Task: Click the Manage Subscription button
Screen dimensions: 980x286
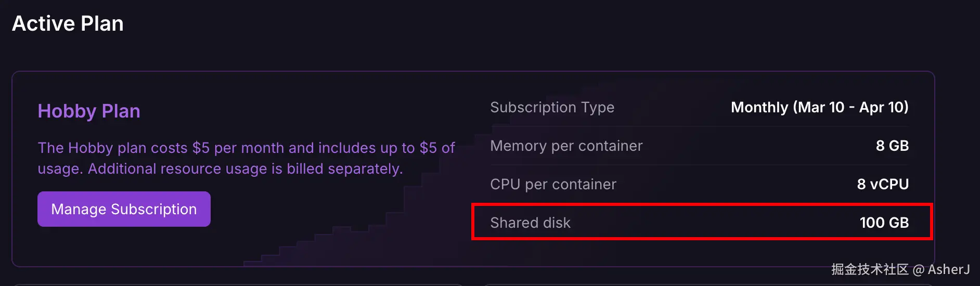Action: (124, 209)
